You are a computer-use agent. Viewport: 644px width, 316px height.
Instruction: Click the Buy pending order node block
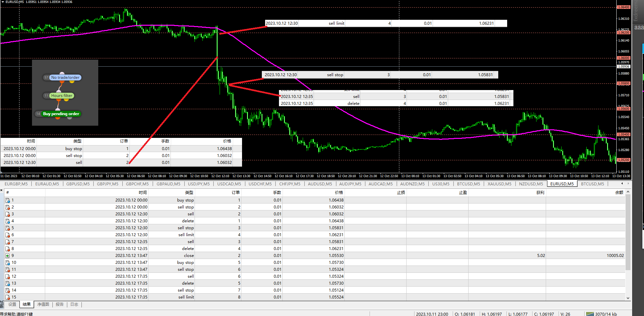[x=58, y=114]
